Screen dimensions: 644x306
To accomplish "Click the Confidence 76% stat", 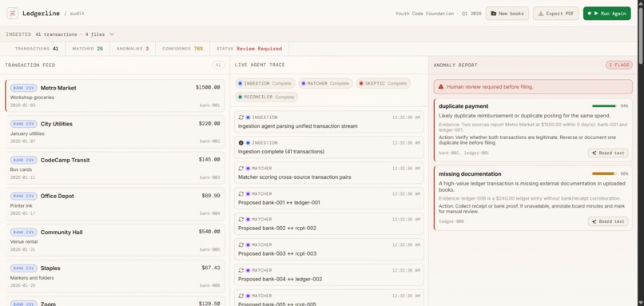I will [183, 49].
